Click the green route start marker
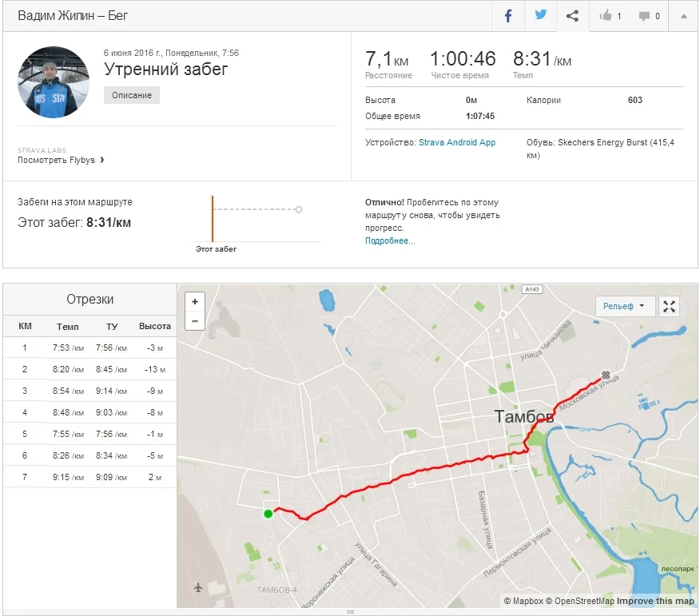700x616 pixels. pyautogui.click(x=268, y=513)
